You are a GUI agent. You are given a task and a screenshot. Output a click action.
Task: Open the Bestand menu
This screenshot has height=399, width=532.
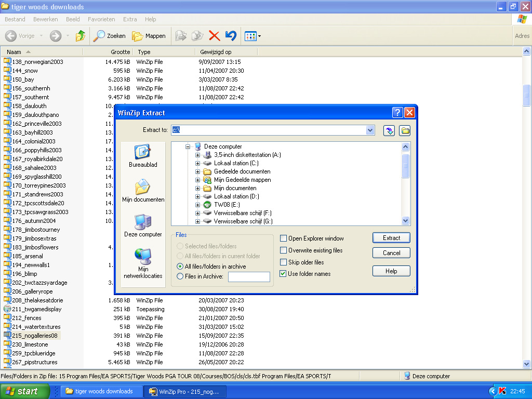tap(15, 19)
